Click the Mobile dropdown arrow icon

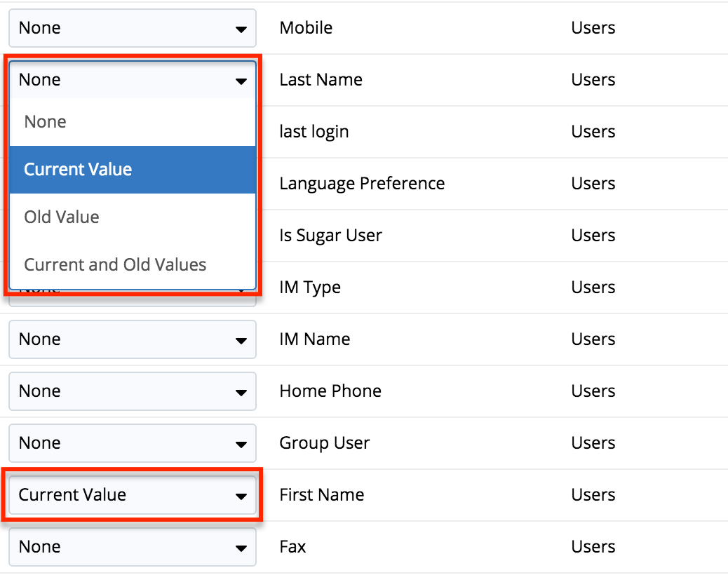pos(241,29)
